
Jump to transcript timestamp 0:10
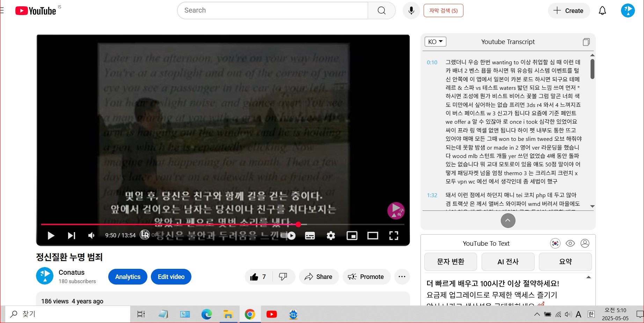coord(432,62)
